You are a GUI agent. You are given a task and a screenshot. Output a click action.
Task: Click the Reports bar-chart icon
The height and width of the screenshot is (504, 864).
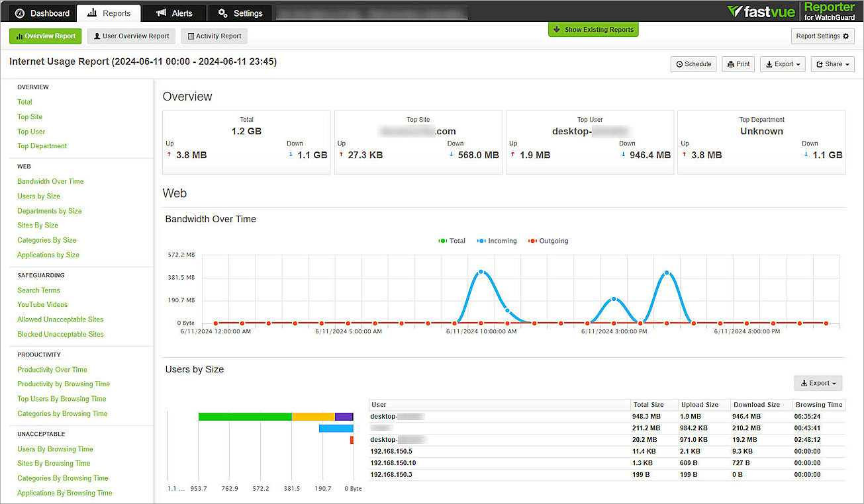(x=91, y=13)
